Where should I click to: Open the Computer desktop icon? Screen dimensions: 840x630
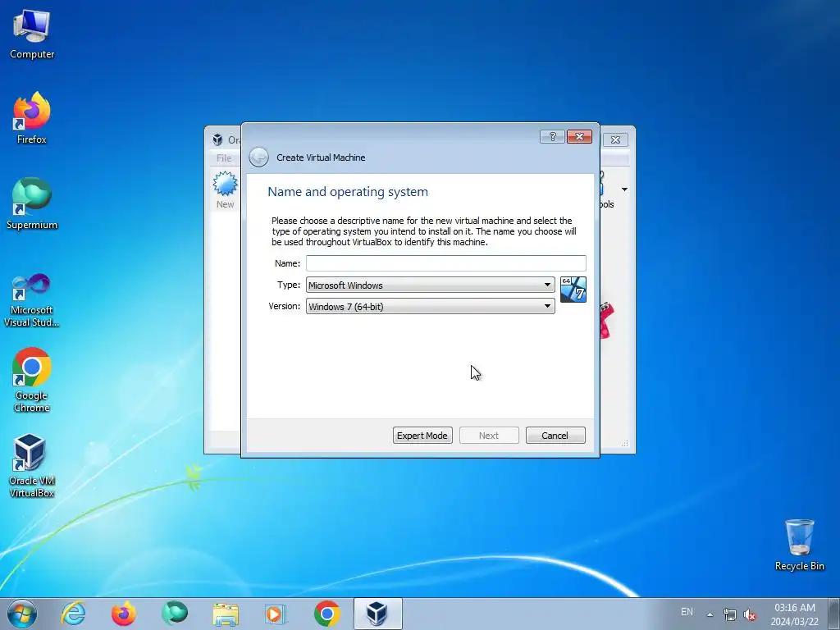coord(32,34)
